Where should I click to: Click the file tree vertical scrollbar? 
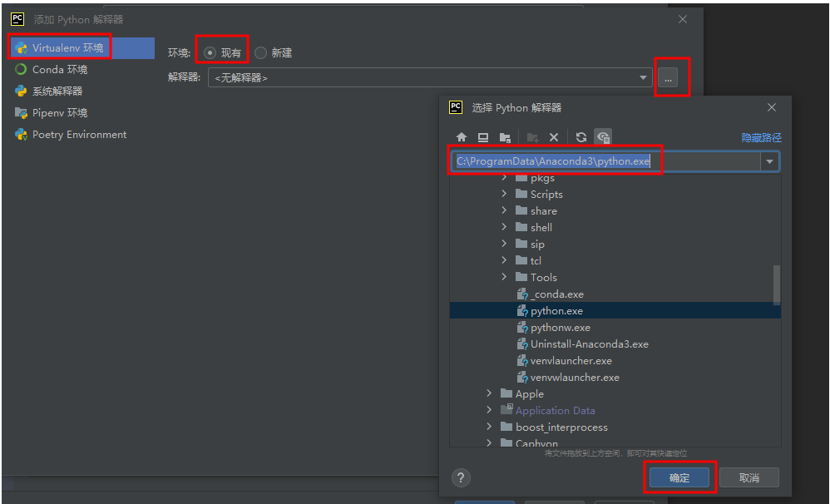coord(777,284)
